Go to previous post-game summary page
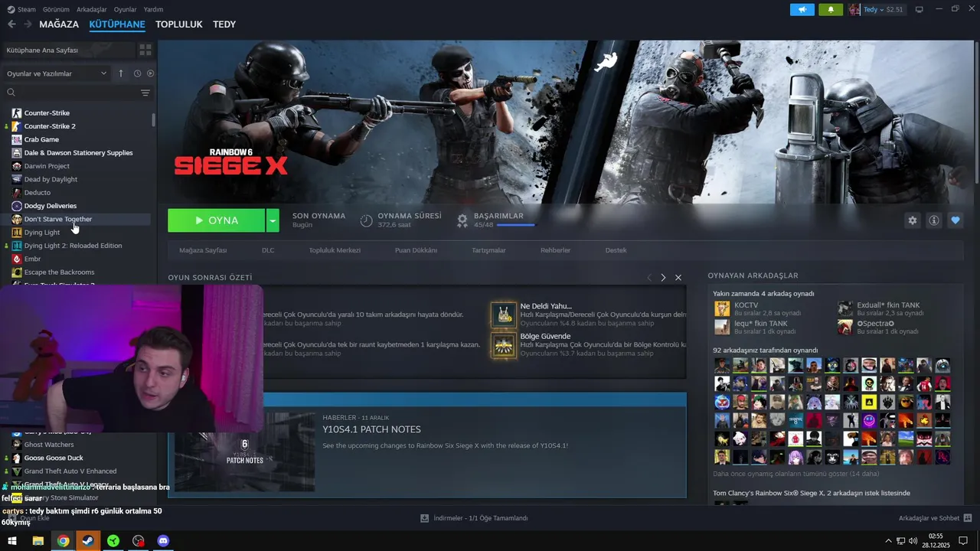The height and width of the screenshot is (551, 980). [648, 277]
